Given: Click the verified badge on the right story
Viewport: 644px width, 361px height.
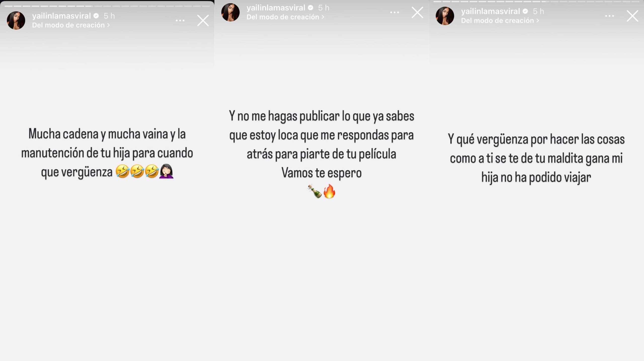Looking at the screenshot, I should click(x=525, y=11).
